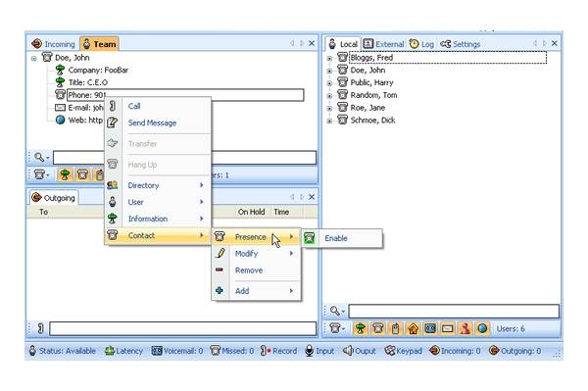Select the Company: FooBar tree row
This screenshot has height=391, width=588.
[x=91, y=71]
